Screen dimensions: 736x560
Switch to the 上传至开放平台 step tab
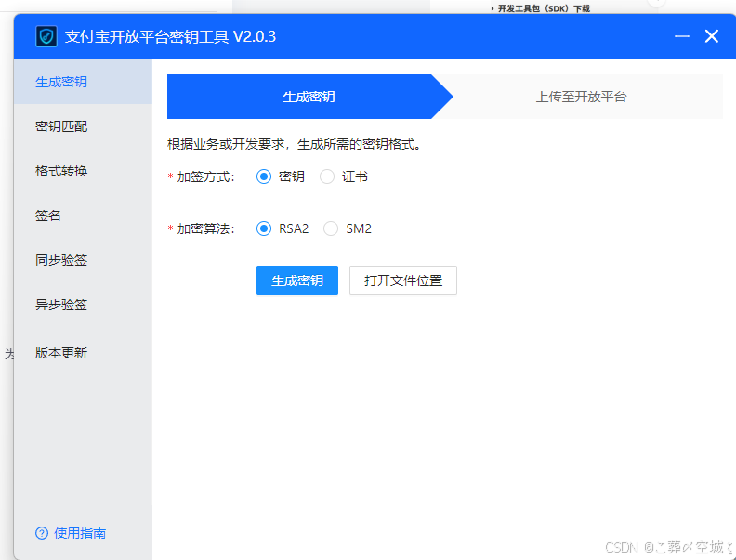581,97
